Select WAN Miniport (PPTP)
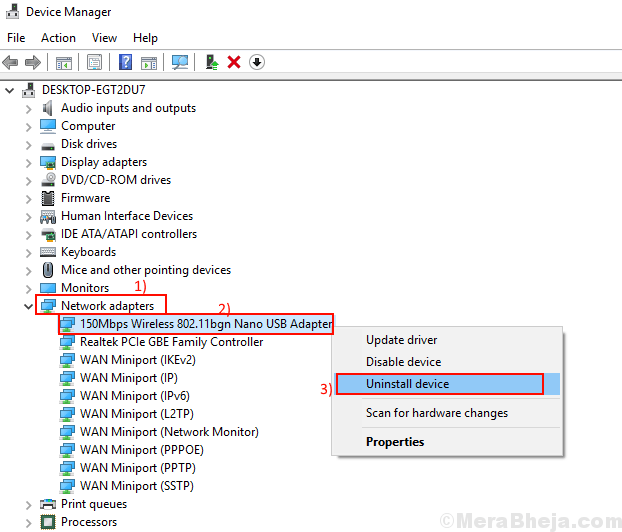 [x=138, y=468]
